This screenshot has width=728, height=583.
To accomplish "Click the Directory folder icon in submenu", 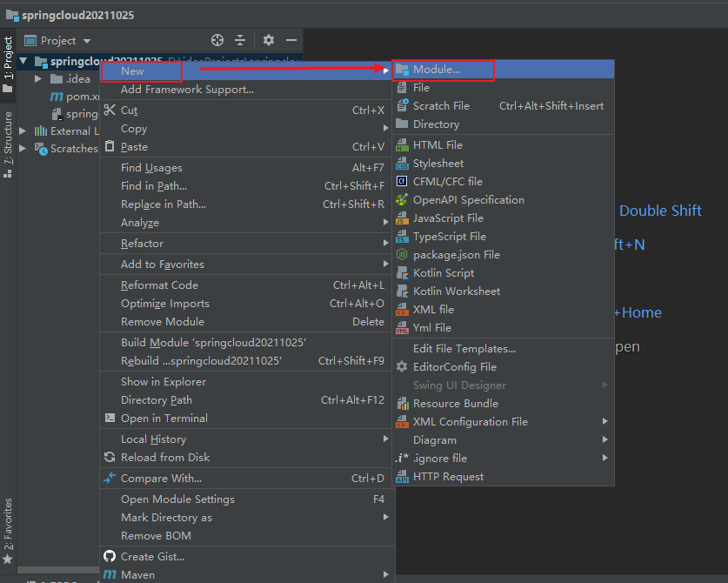I will 402,124.
